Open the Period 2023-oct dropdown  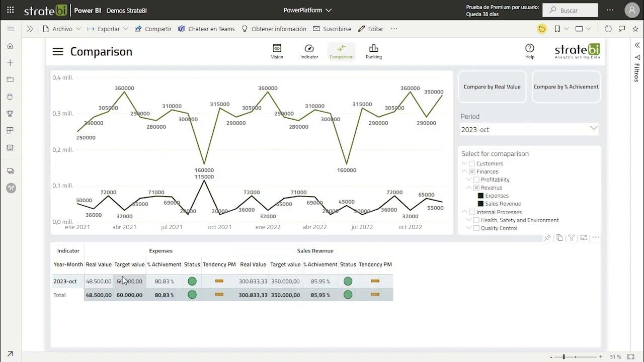[x=529, y=129]
